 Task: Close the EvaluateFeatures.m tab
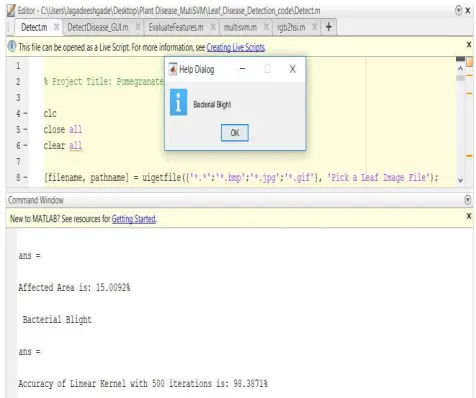pyautogui.click(x=213, y=27)
